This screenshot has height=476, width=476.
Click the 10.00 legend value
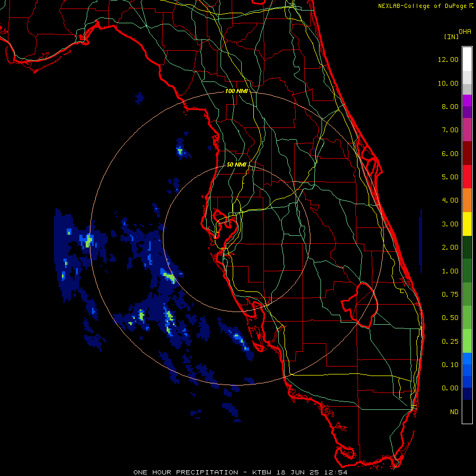448,83
